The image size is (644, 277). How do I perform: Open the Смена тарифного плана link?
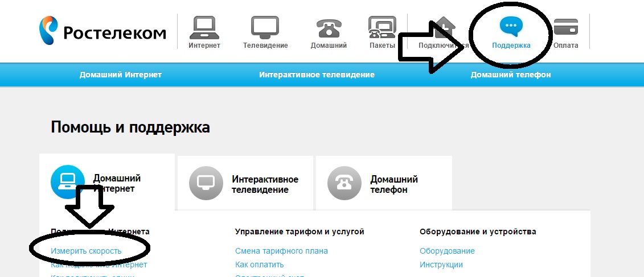pyautogui.click(x=281, y=251)
